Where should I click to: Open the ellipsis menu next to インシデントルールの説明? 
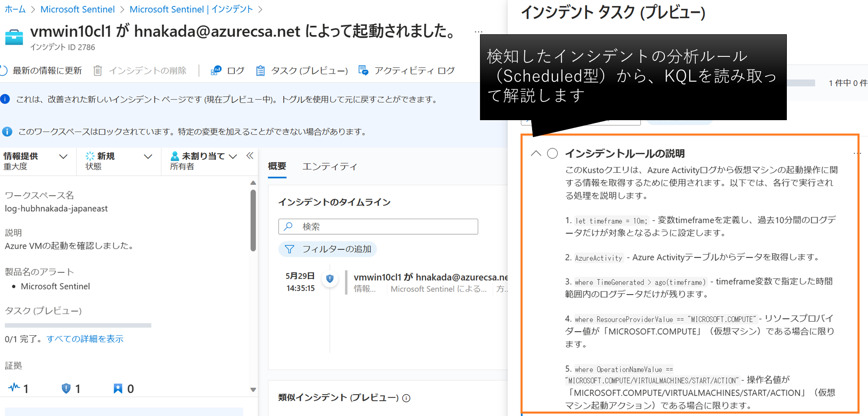[858, 154]
